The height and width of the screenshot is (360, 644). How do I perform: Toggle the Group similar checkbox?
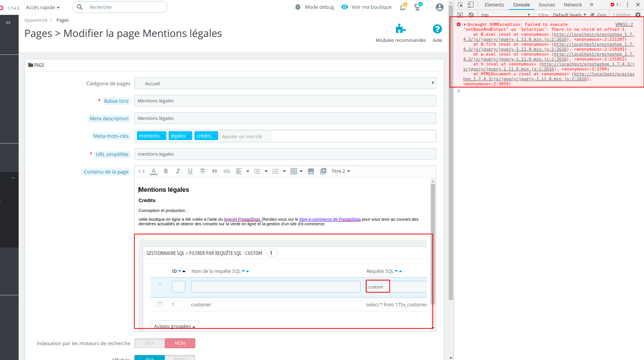tap(592, 15)
